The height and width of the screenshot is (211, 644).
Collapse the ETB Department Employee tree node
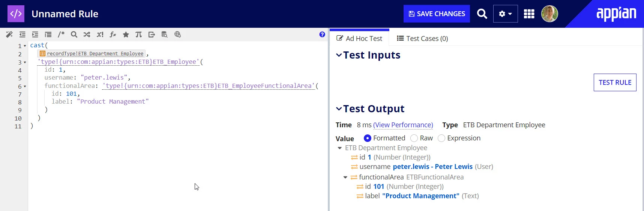pos(340,148)
